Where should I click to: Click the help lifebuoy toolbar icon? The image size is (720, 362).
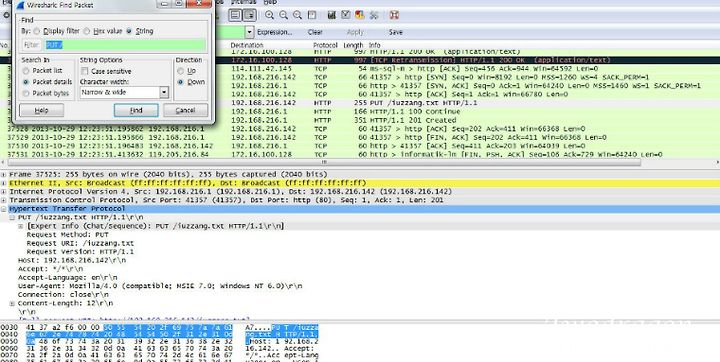(394, 15)
